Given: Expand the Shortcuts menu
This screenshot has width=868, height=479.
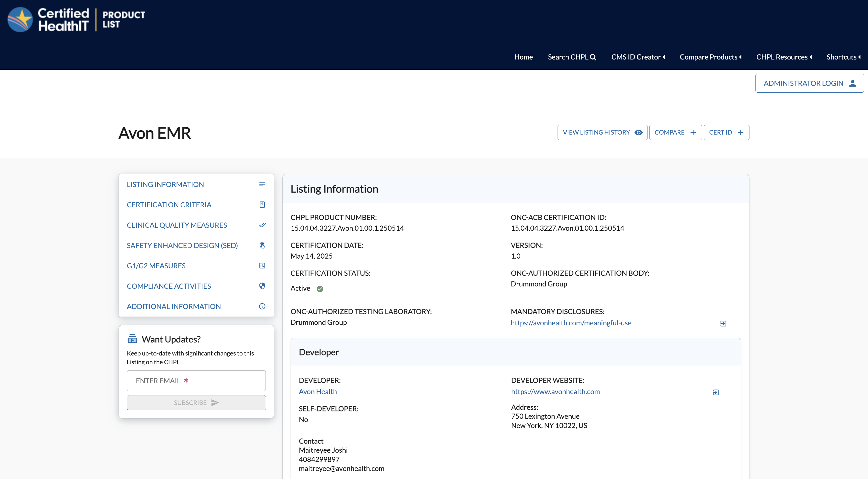Looking at the screenshot, I should pos(843,57).
